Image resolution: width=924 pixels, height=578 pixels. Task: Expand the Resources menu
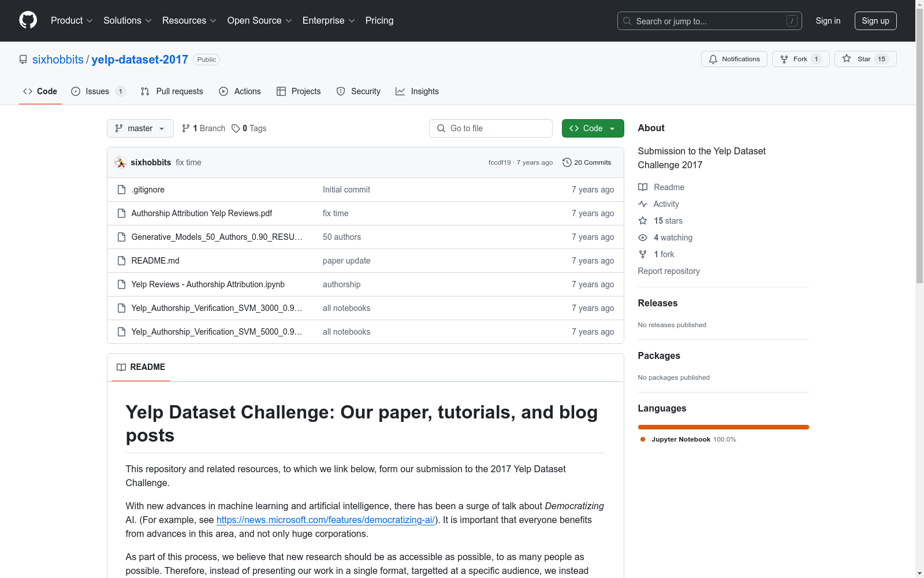(x=189, y=20)
